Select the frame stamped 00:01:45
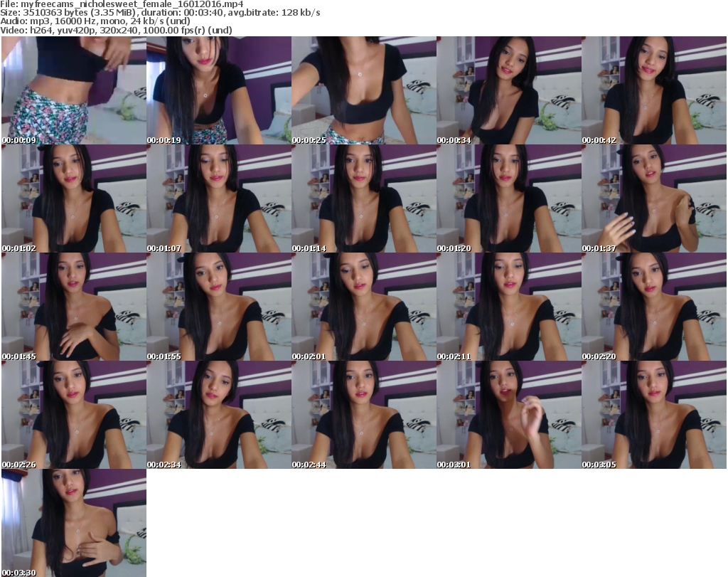This screenshot has height=577, width=728. [74, 307]
